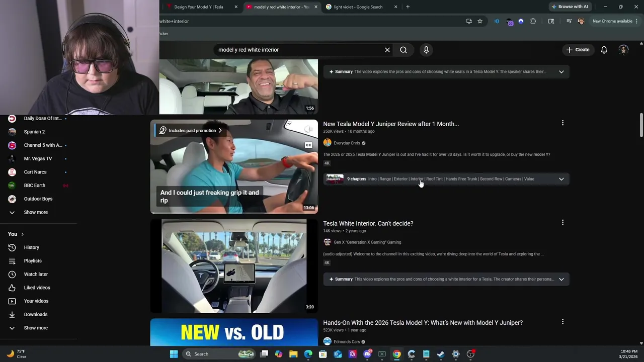Click the Windows taskbar Search box
The image size is (644, 362).
click(218, 354)
